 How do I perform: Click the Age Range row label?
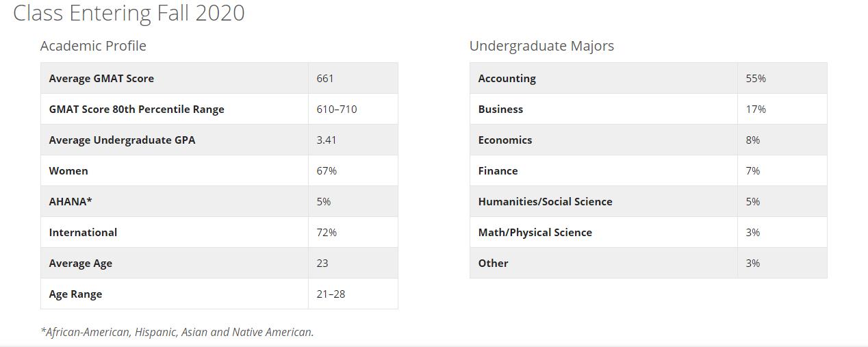tap(75, 294)
